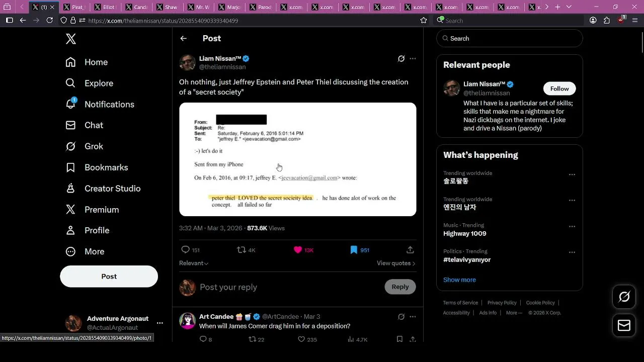
Task: Click the browser back arrow
Action: click(23, 20)
